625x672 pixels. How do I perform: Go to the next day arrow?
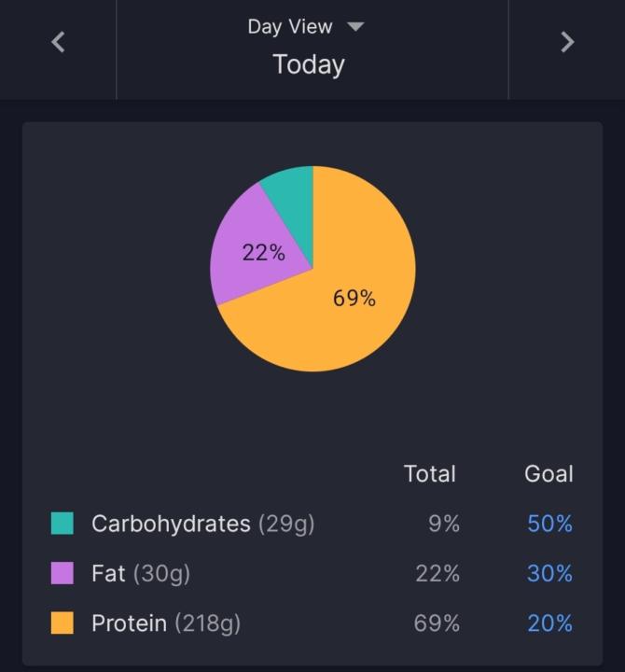(566, 42)
